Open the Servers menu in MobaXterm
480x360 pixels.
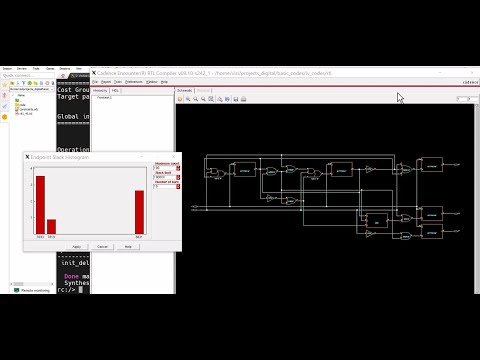[x=22, y=69]
